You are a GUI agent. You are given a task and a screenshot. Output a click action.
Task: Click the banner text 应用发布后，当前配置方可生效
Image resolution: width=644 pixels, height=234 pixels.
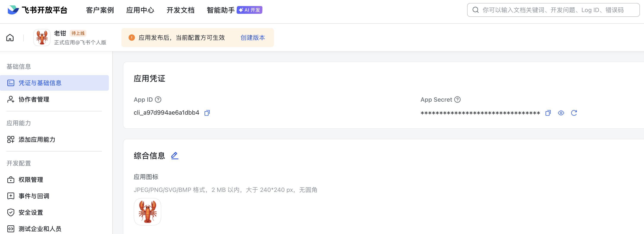click(182, 38)
